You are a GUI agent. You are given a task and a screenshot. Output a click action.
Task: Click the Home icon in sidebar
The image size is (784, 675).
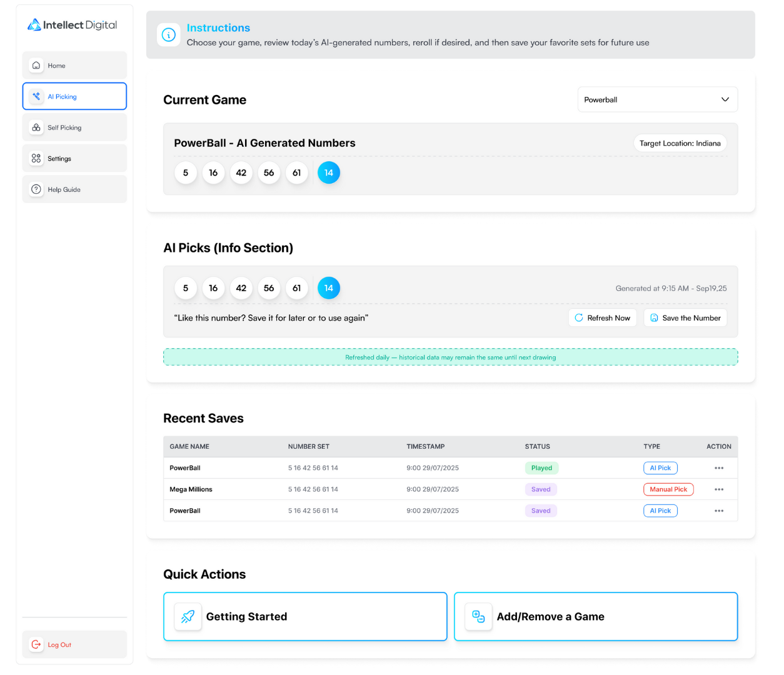[36, 66]
